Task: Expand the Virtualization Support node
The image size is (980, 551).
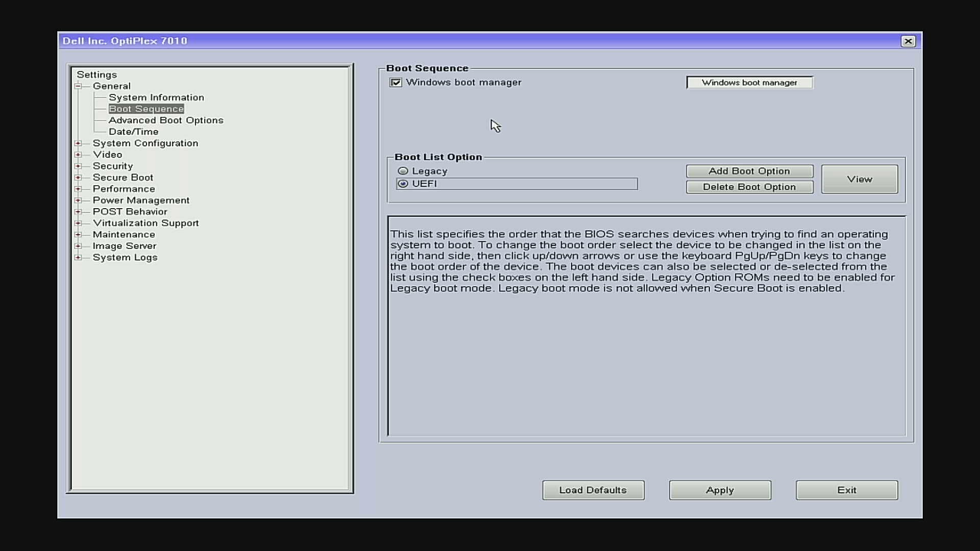Action: click(x=78, y=223)
